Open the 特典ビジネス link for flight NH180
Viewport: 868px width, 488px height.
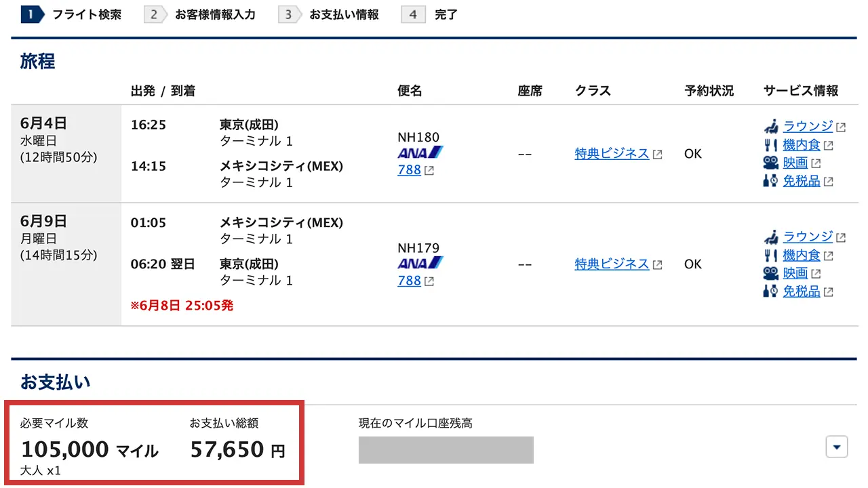[x=612, y=154]
